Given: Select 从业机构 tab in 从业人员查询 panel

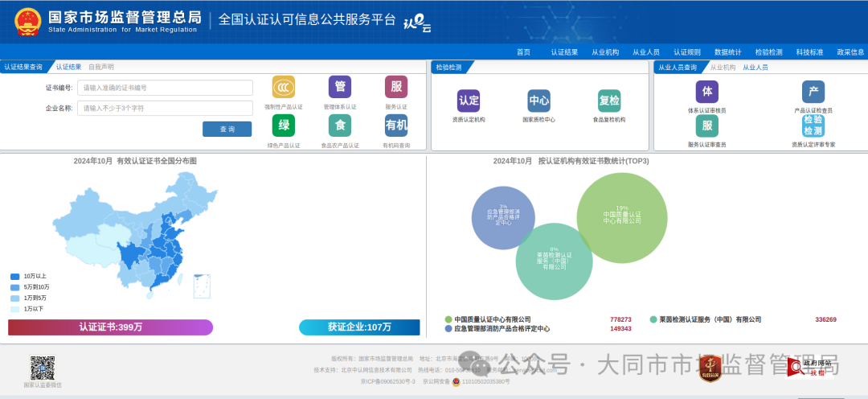Looking at the screenshot, I should tap(723, 68).
